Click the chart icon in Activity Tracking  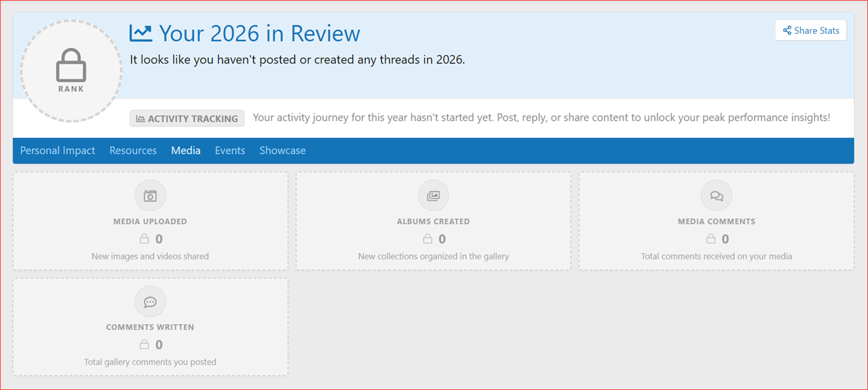pyautogui.click(x=140, y=118)
